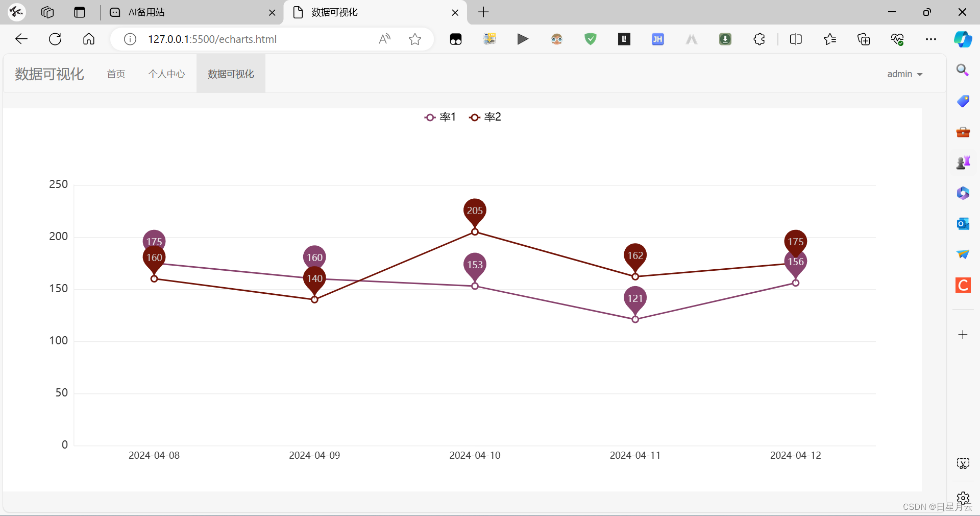Click the 2024-04-08 axis label
This screenshot has width=980, height=516.
(154, 455)
